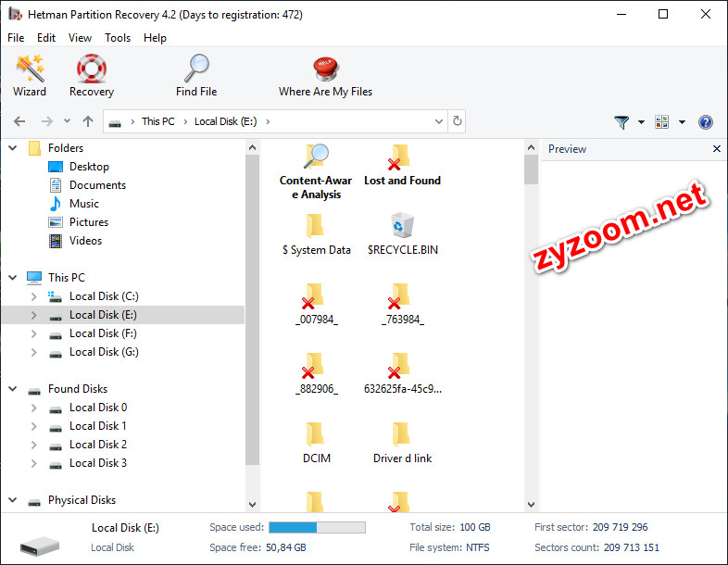
Task: Click Local Disk (E:) in breadcrumb
Action: (x=225, y=121)
